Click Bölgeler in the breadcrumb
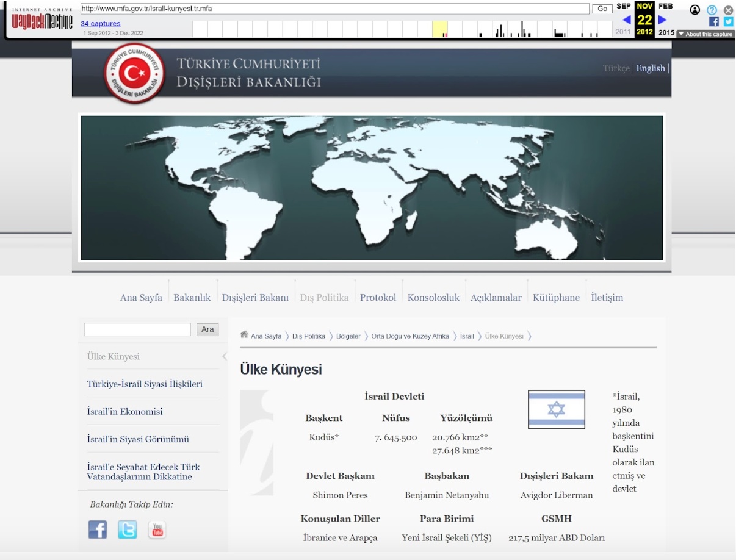The height and width of the screenshot is (560, 736). [x=348, y=336]
